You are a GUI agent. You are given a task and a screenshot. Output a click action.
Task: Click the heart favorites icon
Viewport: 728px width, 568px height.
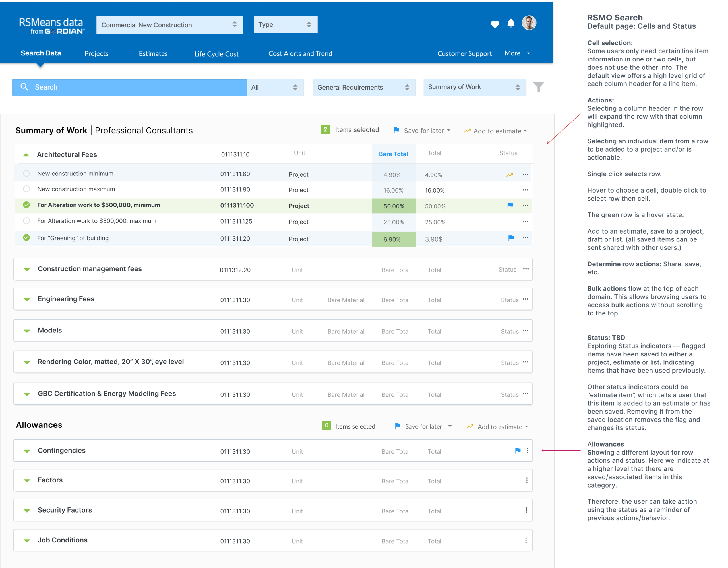point(495,24)
